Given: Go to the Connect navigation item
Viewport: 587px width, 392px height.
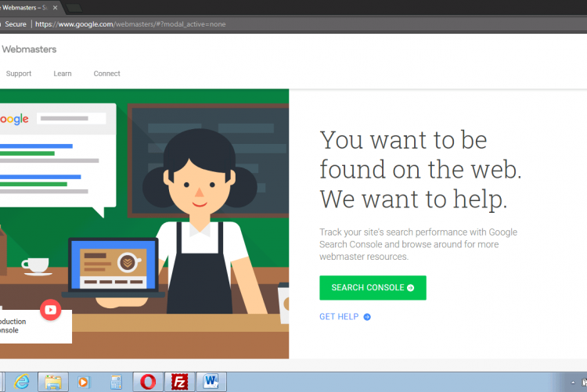Looking at the screenshot, I should (107, 74).
